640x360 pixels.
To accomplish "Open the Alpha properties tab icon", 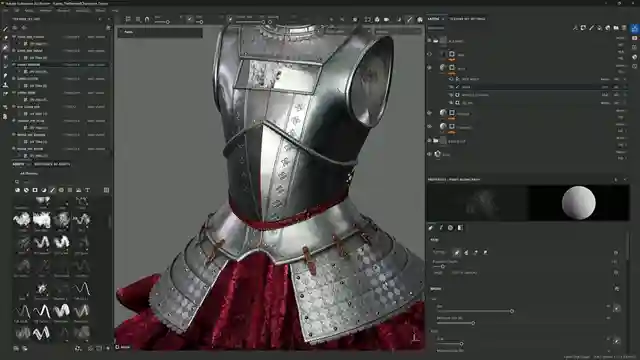I will [441, 228].
